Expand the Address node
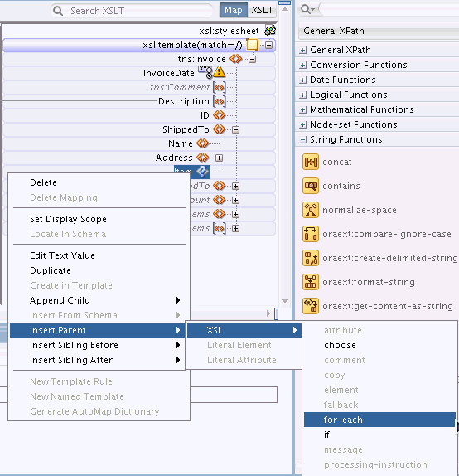 tap(219, 158)
